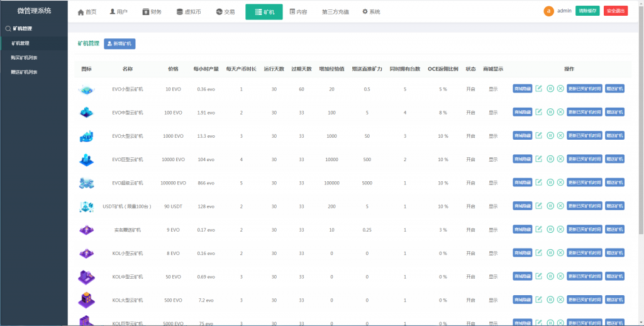Screen dimensions: 644x326
Task: Click the edit icon for EVO小型云矿机
Action: [538, 89]
